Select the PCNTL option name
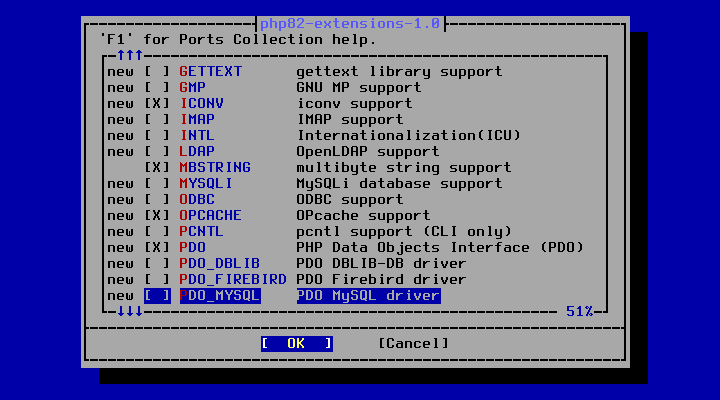This screenshot has height=400, width=720. [201, 231]
